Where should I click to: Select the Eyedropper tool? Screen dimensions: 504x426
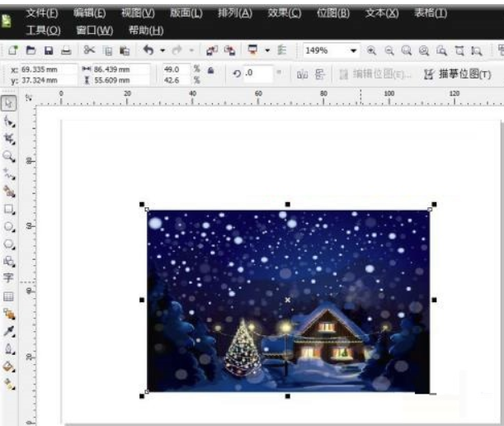tap(9, 331)
